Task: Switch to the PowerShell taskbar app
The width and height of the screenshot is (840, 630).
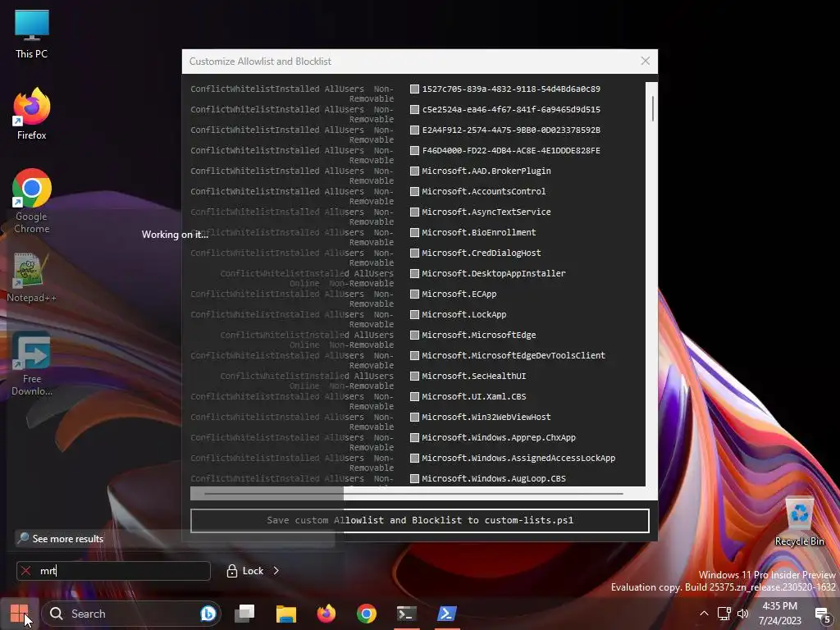Action: (447, 614)
